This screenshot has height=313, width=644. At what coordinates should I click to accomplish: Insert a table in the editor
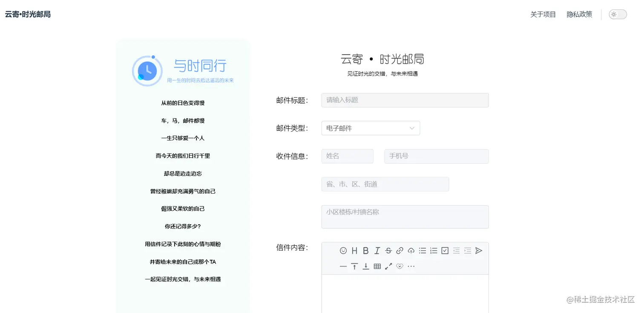pyautogui.click(x=377, y=267)
